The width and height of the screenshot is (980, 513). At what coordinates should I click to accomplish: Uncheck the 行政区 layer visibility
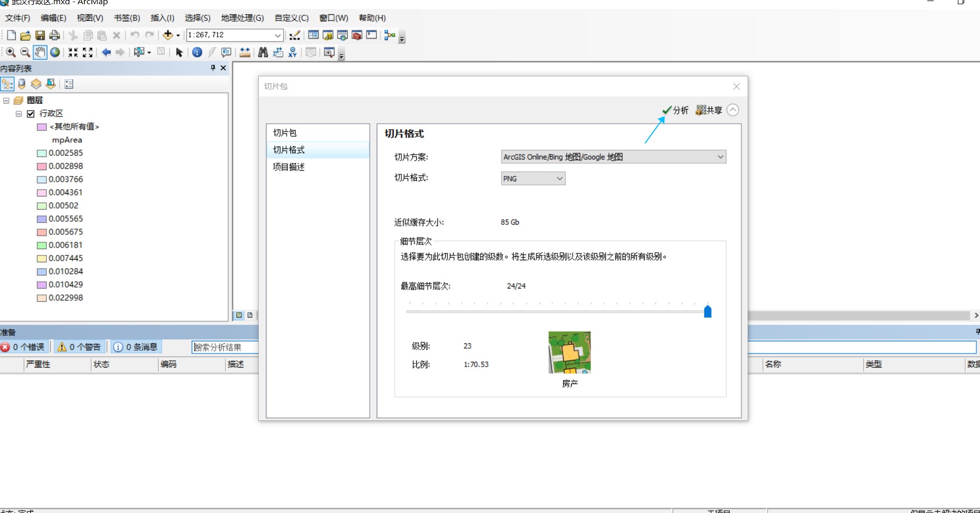coord(31,113)
